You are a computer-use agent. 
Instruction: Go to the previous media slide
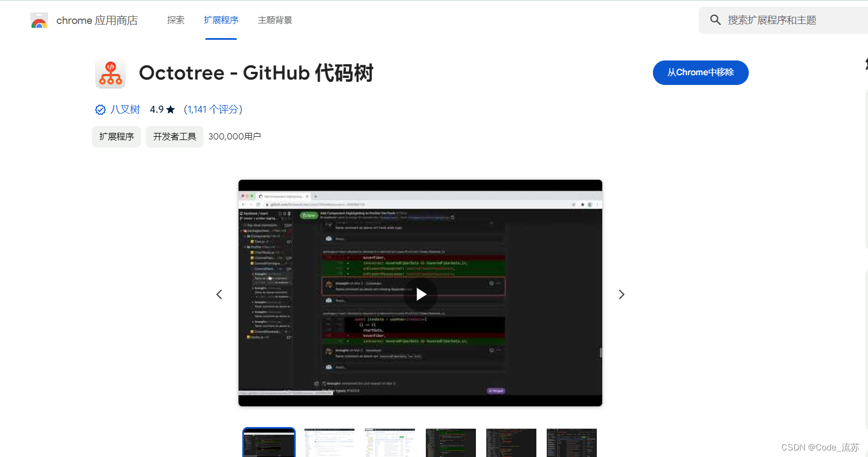tap(219, 295)
